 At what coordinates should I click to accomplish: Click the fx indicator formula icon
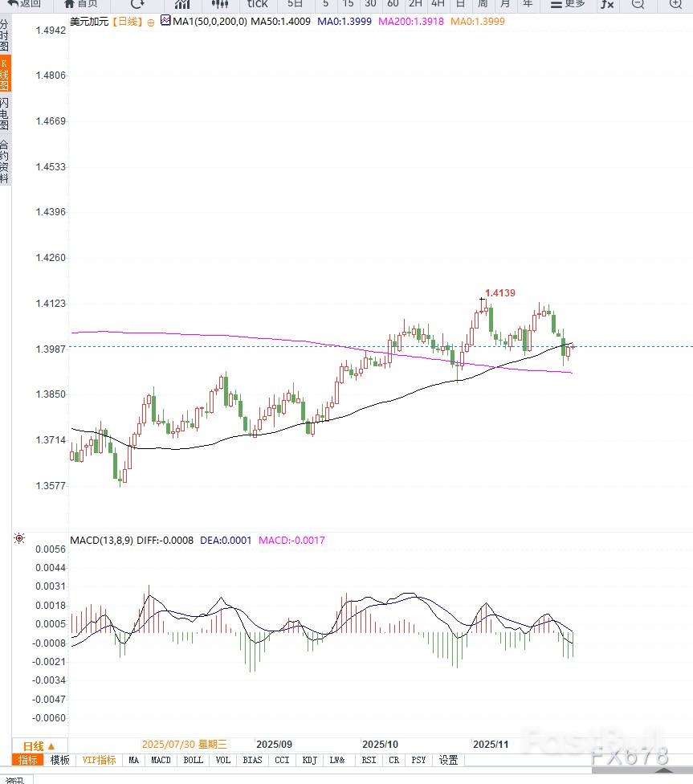[x=605, y=6]
